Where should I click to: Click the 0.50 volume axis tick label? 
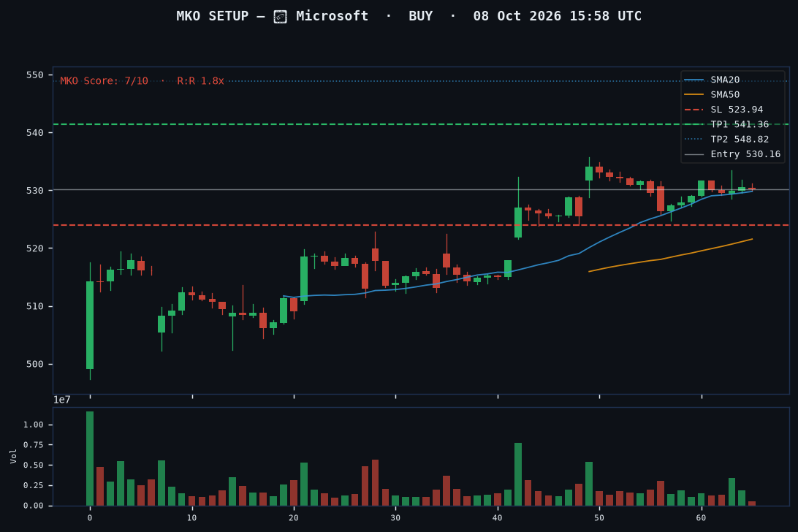pos(34,465)
